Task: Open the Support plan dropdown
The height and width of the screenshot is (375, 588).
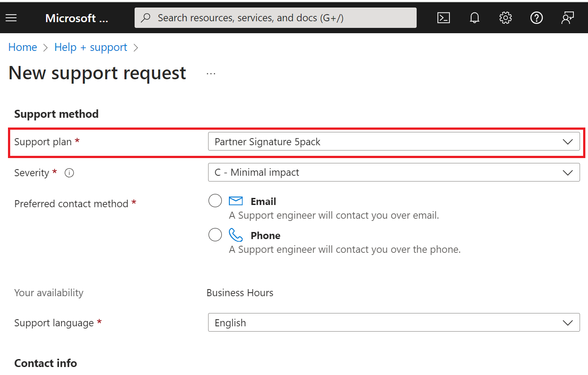Action: coord(394,142)
